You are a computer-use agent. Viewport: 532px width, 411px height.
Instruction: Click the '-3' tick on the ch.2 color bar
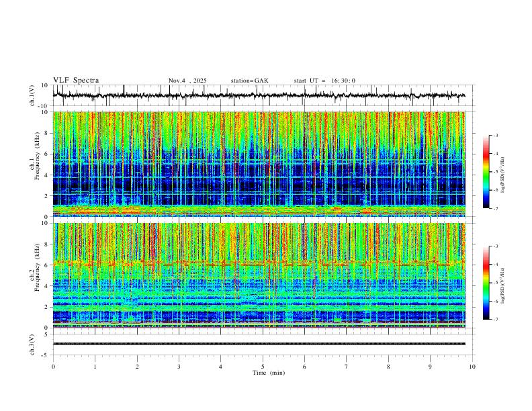pos(495,246)
